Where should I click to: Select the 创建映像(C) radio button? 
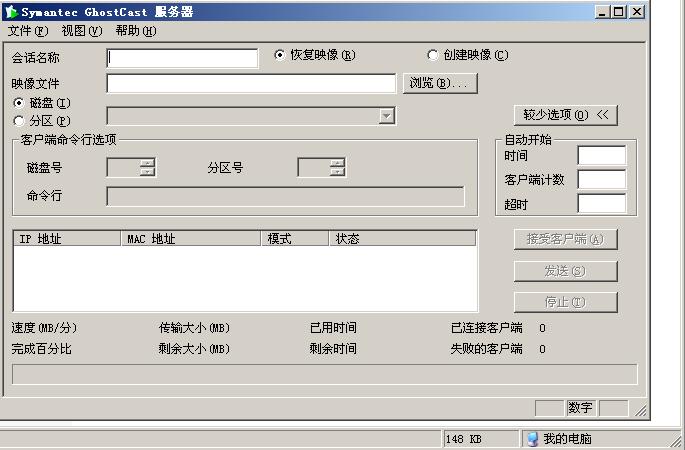pyautogui.click(x=432, y=55)
